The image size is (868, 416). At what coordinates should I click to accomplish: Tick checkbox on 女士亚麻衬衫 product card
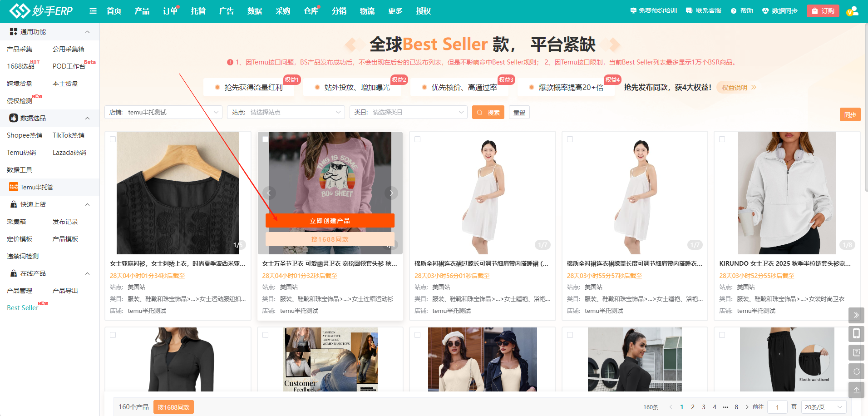(x=113, y=139)
